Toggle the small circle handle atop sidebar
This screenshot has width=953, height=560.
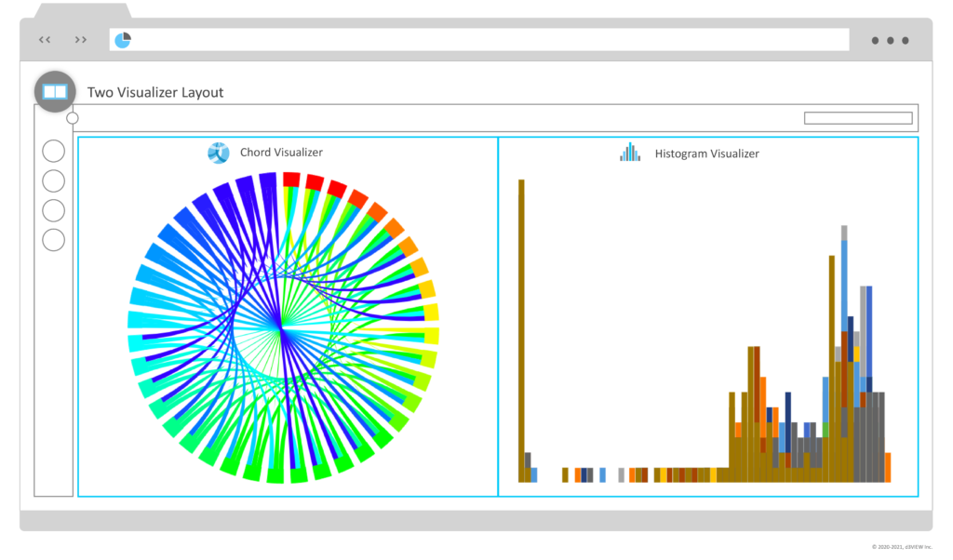(x=73, y=118)
